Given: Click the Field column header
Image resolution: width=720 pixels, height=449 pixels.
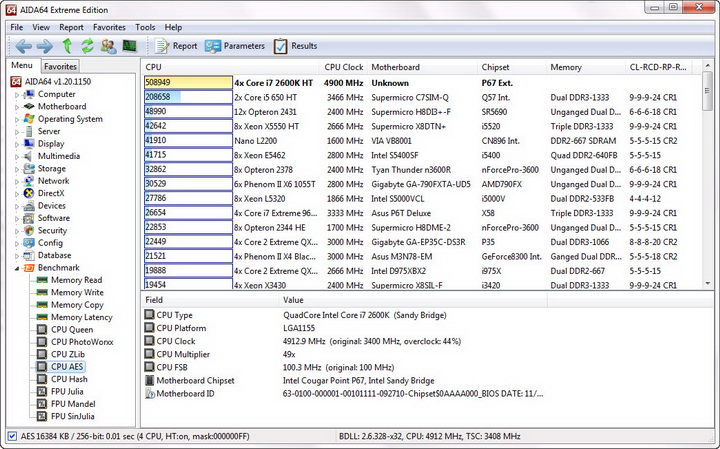Looking at the screenshot, I should click(x=209, y=300).
